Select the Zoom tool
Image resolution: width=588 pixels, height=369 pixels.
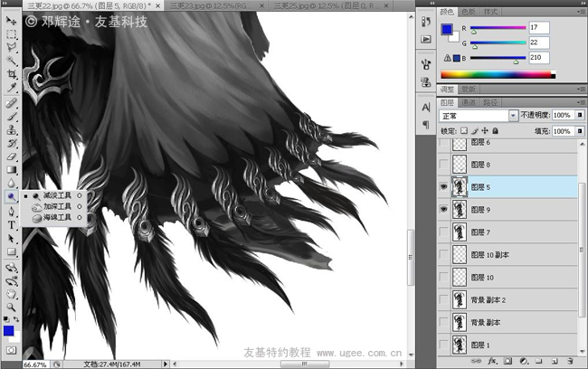click(x=11, y=307)
